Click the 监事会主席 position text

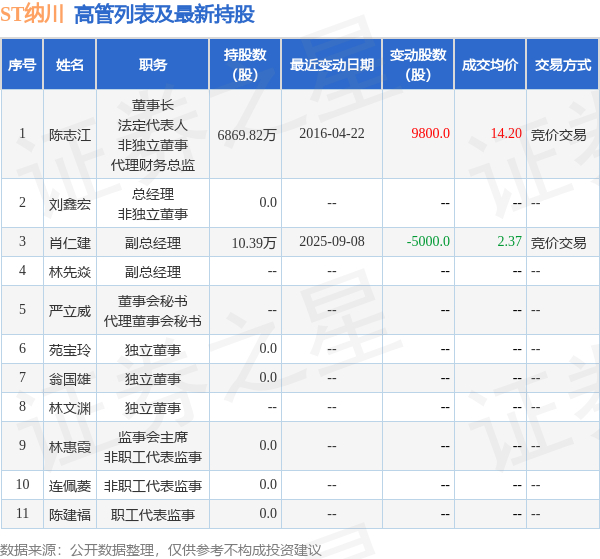click(153, 437)
